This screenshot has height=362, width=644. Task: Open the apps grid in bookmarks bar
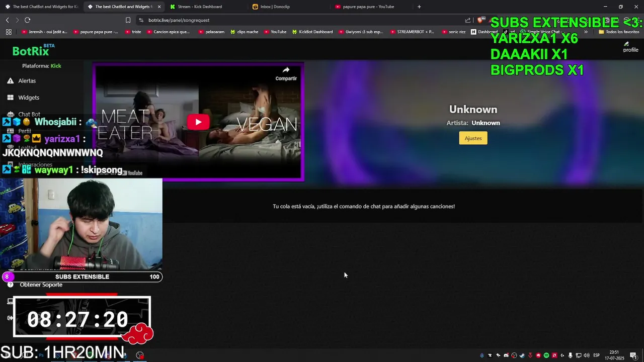pos(9,32)
